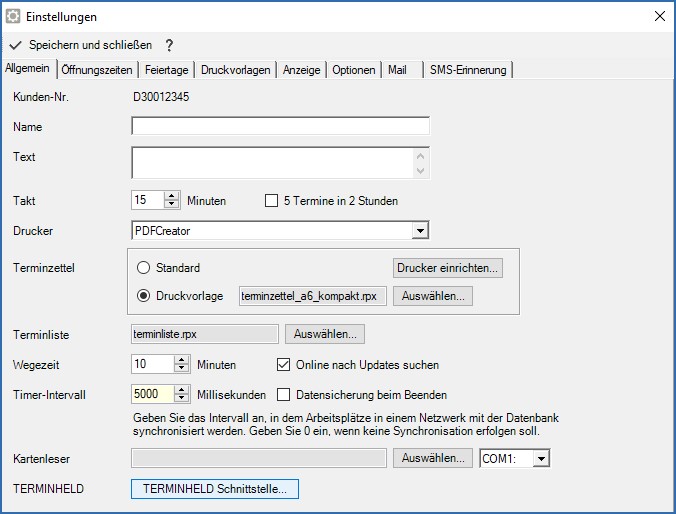The image size is (676, 514).
Task: Enable 5 Termine in 2 Stunden
Action: click(x=271, y=201)
